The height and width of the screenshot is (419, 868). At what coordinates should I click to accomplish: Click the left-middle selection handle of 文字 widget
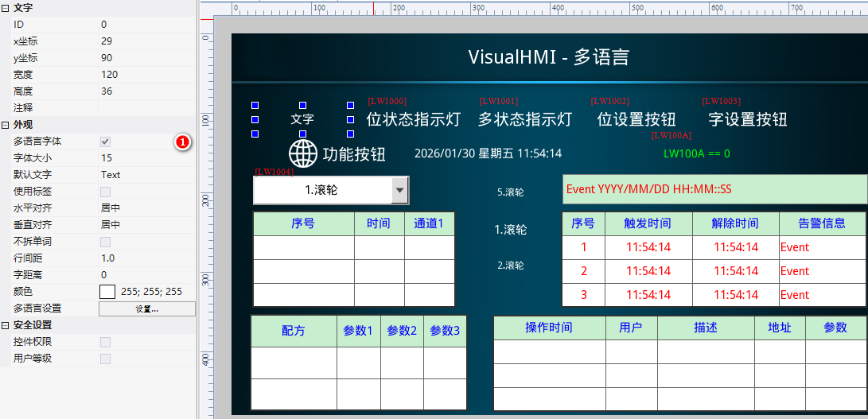[255, 120]
